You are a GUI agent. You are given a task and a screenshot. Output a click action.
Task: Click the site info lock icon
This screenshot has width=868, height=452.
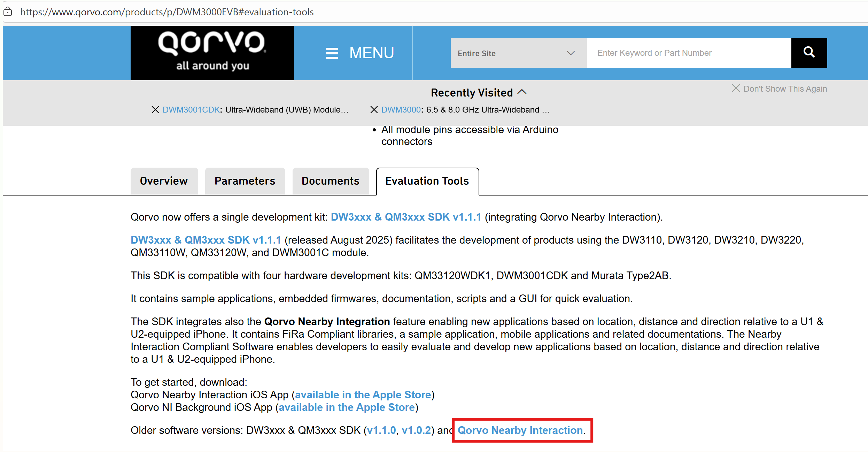click(x=8, y=12)
